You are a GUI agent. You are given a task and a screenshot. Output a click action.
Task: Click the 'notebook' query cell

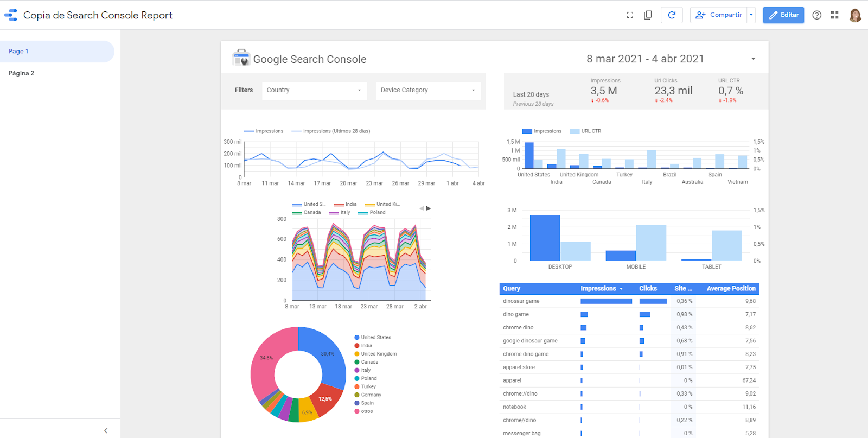pos(514,407)
